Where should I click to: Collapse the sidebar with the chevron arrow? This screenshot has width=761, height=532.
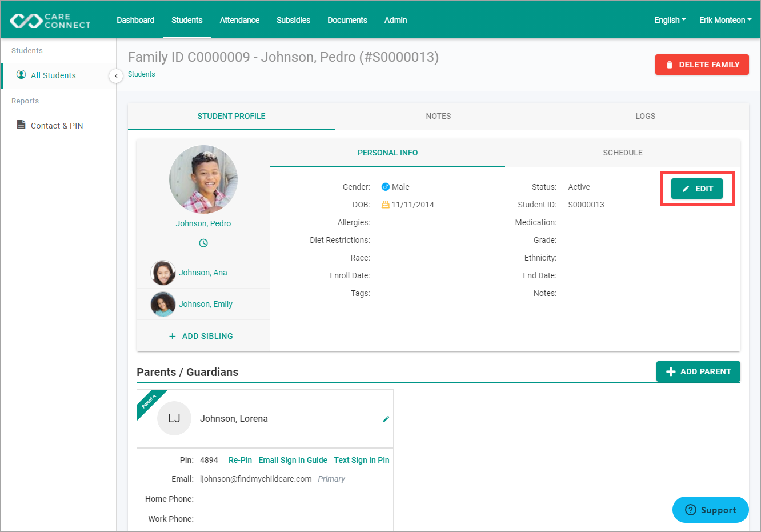[x=116, y=75]
